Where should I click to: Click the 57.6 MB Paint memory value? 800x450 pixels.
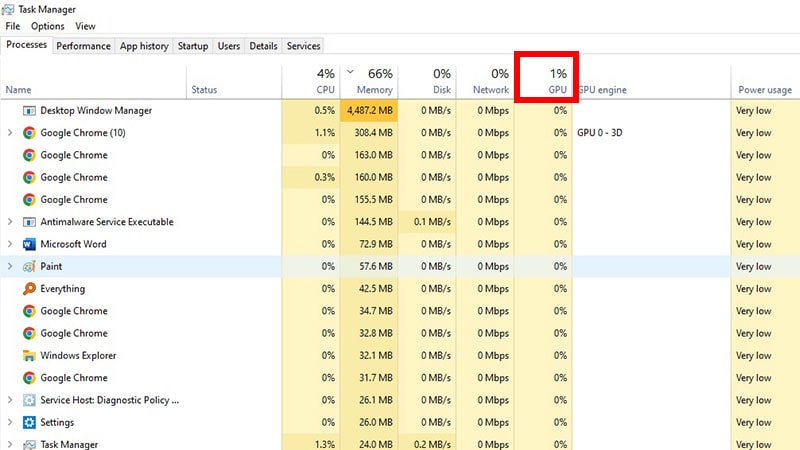[x=376, y=266]
